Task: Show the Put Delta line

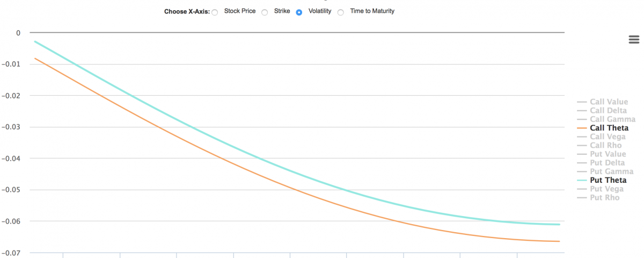Action: coord(607,163)
